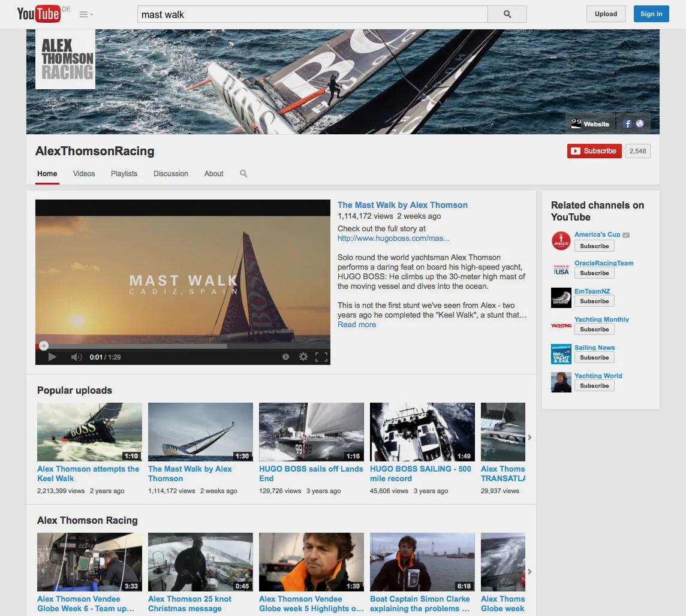Screen dimensions: 686x616
Task: Subscribe to Sailing News channel
Action: tap(594, 358)
